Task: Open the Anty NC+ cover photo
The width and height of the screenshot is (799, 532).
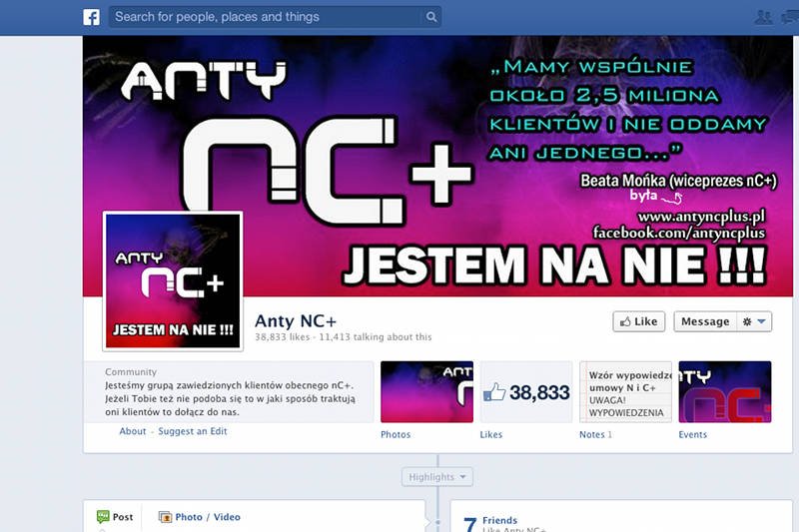Action: [x=437, y=166]
